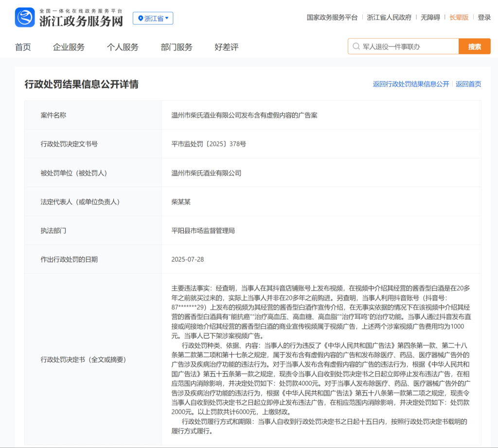Image resolution: width=498 pixels, height=448 pixels.
Task: Click the 浙江政务服务网 site title text
Action: point(81,21)
